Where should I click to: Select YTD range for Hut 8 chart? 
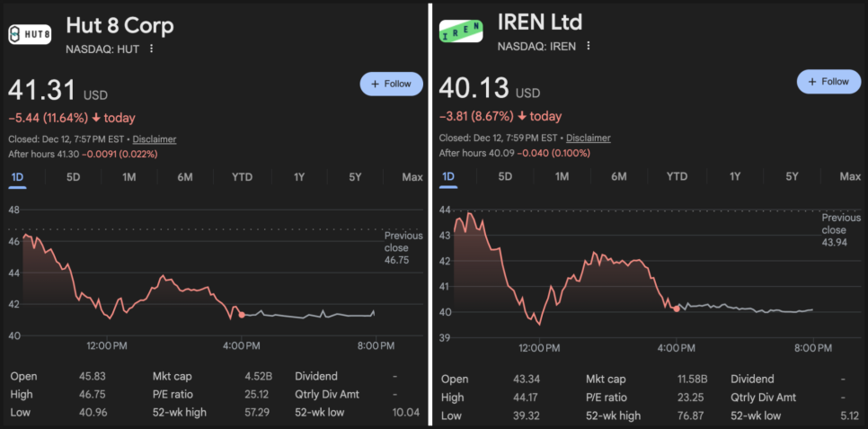point(242,177)
